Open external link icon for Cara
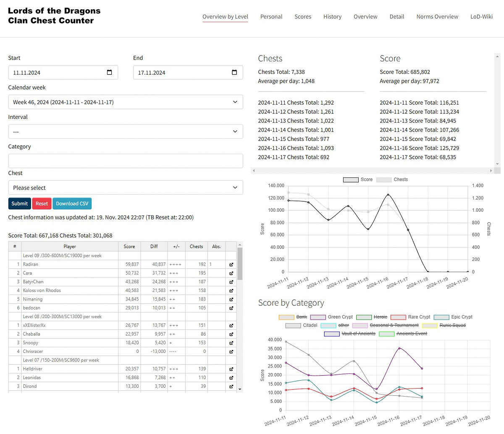The width and height of the screenshot is (504, 434). click(x=231, y=273)
